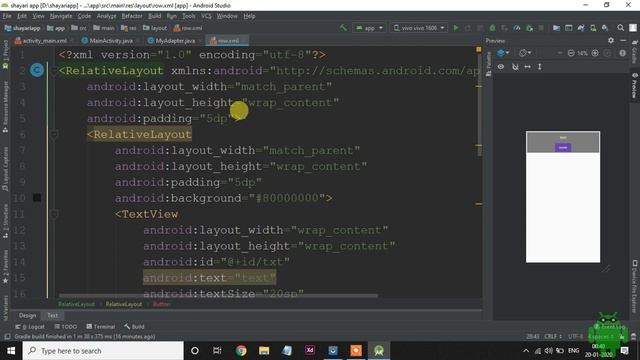Click Button in the XML breadcrumb bar

point(161,304)
